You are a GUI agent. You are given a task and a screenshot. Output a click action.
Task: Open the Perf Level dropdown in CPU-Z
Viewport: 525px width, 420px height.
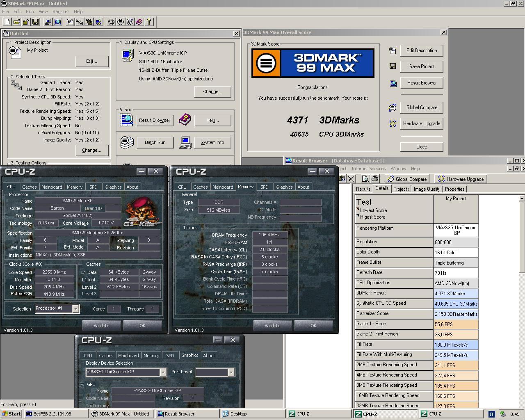click(231, 372)
